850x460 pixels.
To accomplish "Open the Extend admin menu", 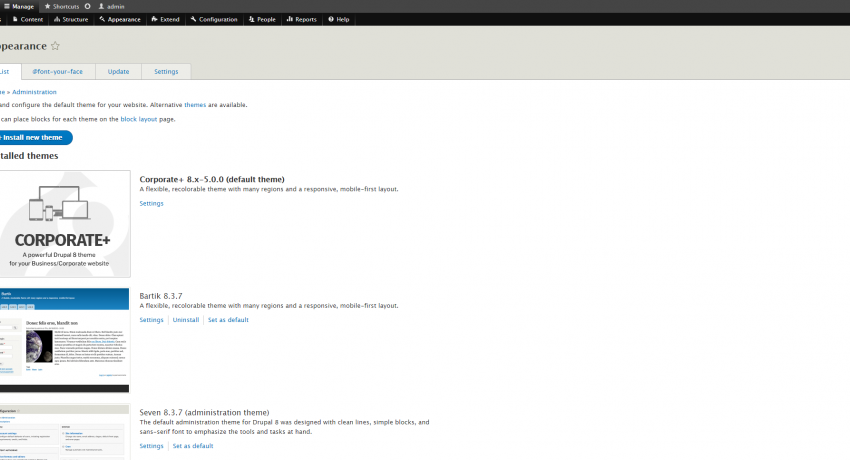I will point(165,20).
